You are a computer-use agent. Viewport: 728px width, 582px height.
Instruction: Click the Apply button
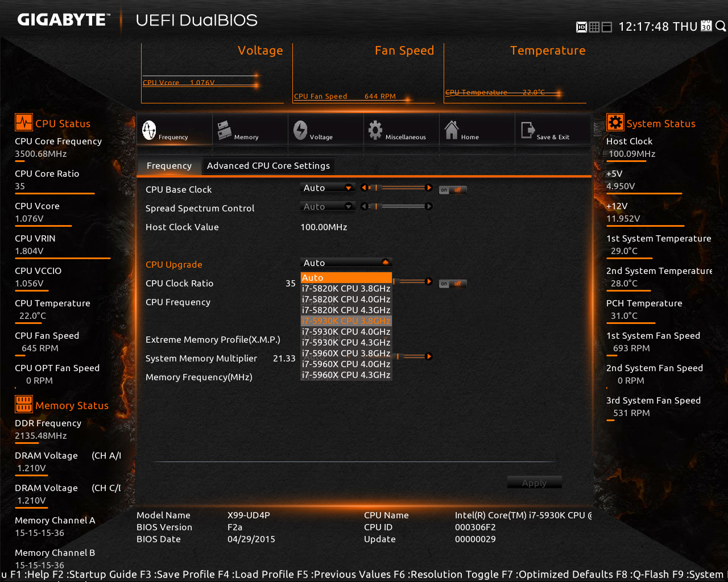534,483
